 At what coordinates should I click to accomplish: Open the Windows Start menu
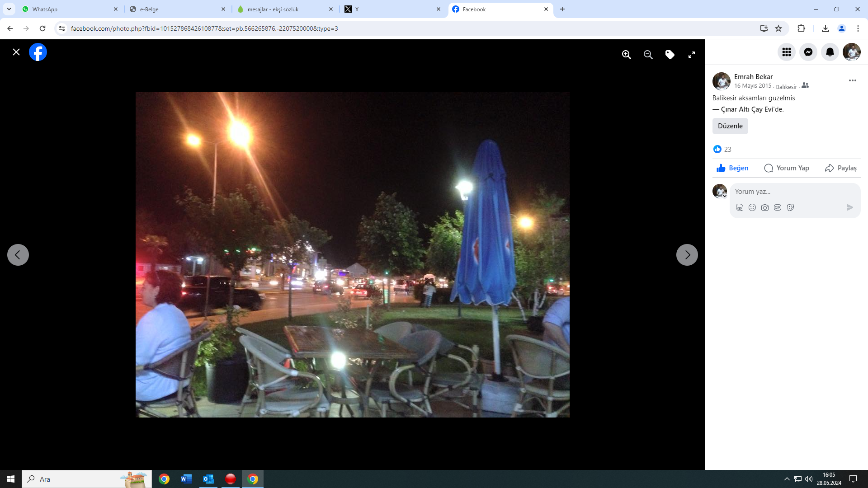coord(11,479)
